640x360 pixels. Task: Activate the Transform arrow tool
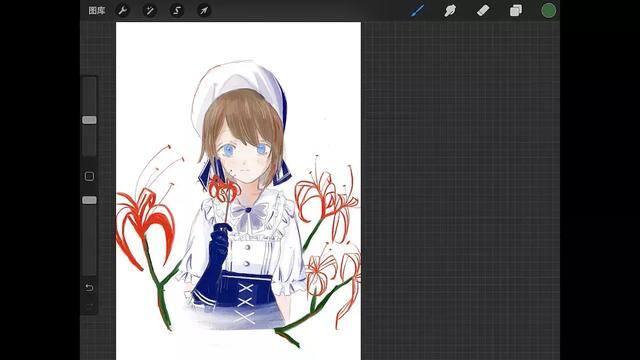(204, 11)
